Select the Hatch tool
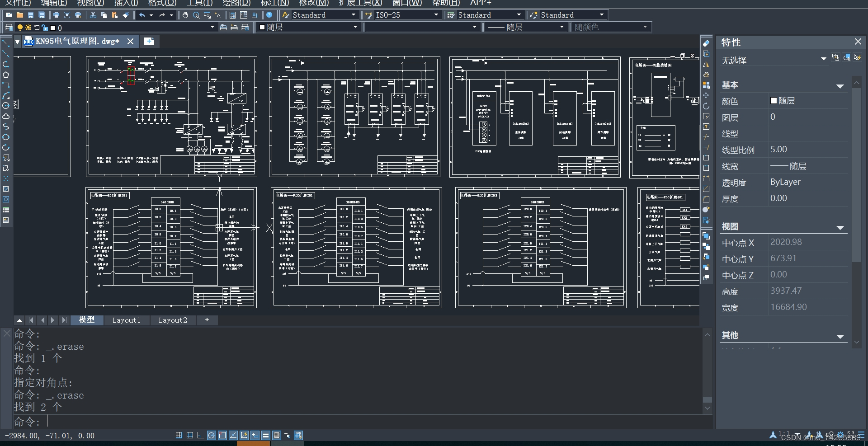 pyautogui.click(x=6, y=189)
